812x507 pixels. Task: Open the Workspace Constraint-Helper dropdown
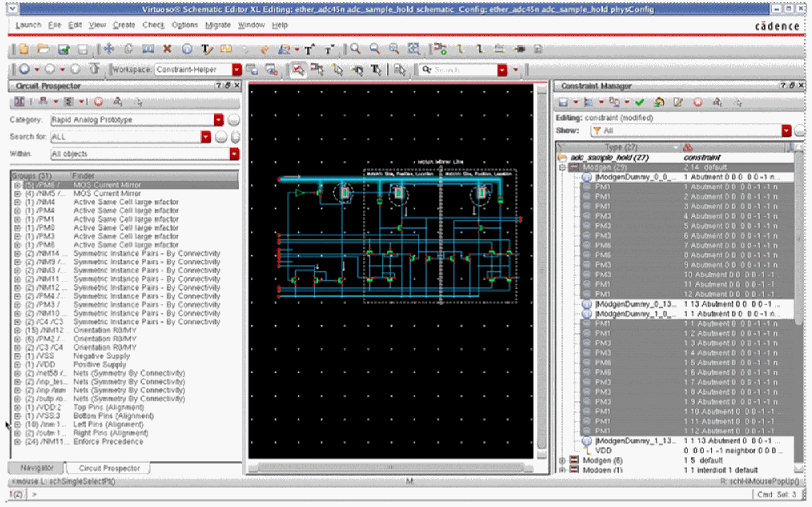(236, 70)
